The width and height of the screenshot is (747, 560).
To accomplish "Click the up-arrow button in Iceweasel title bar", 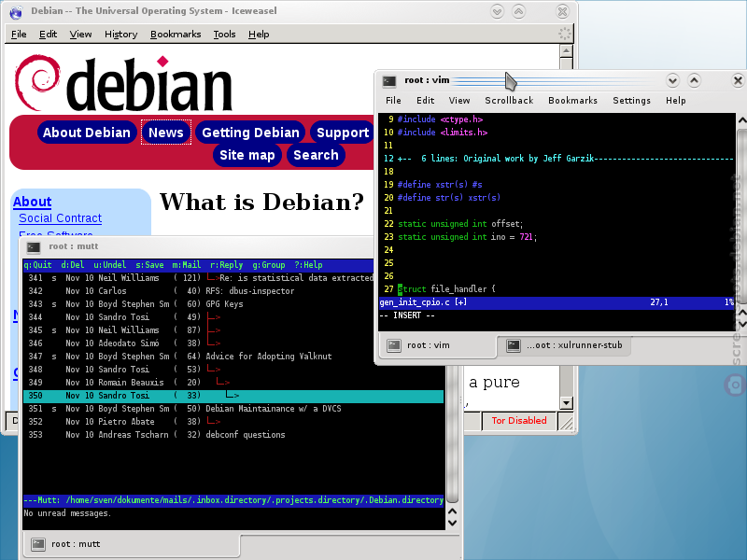I will pyautogui.click(x=519, y=11).
